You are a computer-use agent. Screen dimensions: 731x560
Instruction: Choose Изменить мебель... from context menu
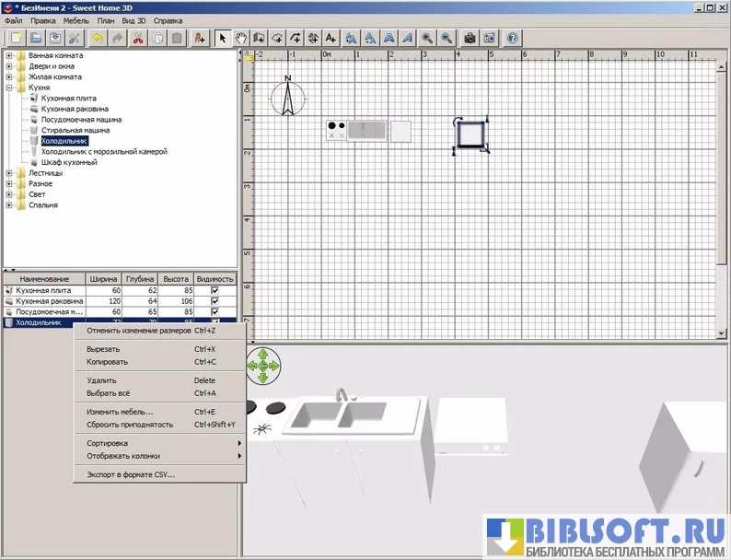point(120,412)
